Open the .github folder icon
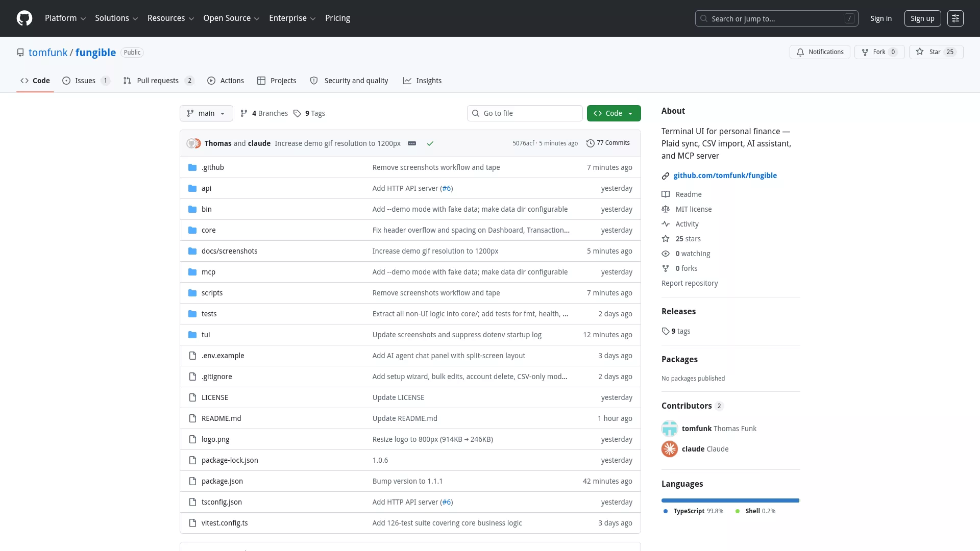This screenshot has height=551, width=980. (x=192, y=167)
